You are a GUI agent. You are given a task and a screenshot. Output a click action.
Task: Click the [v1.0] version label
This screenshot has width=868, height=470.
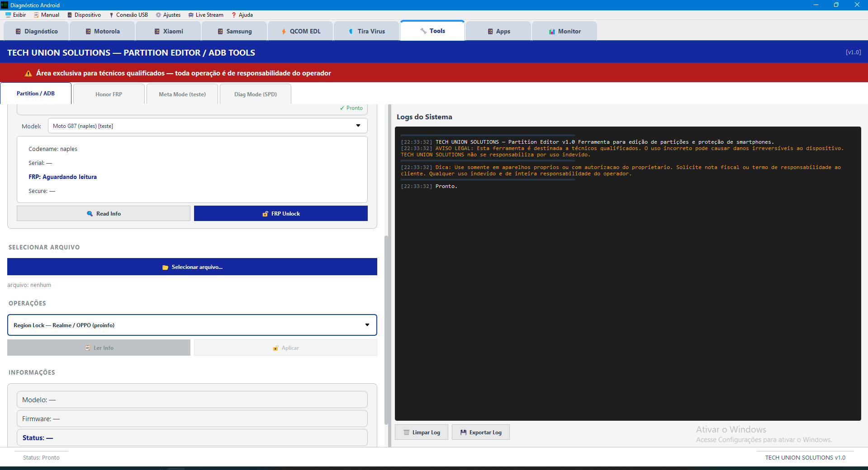pos(853,52)
